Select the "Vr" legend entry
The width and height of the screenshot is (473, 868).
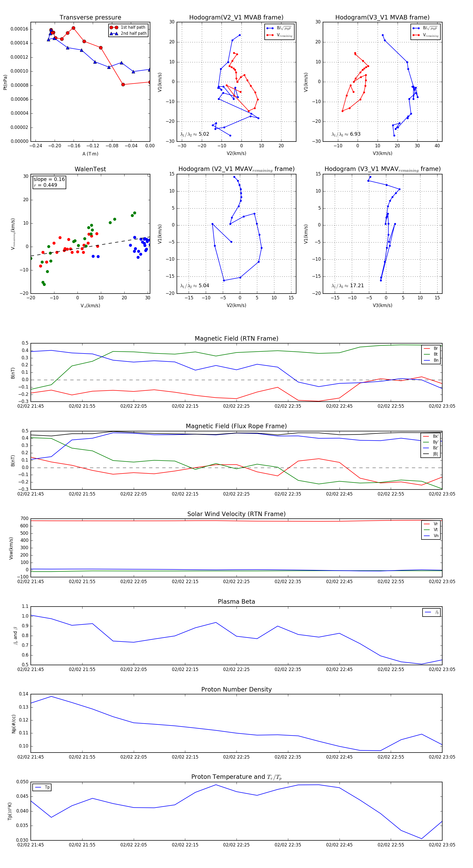431,524
